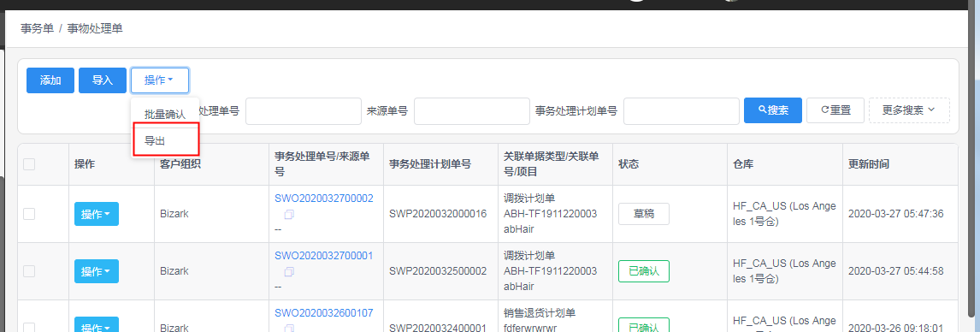
Task: Open link SWO2020032600107
Action: coord(324,313)
